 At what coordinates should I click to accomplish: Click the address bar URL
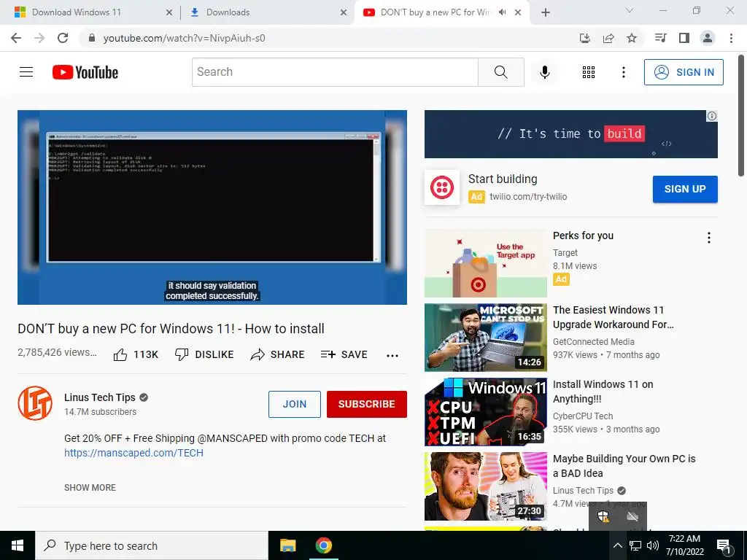point(184,38)
